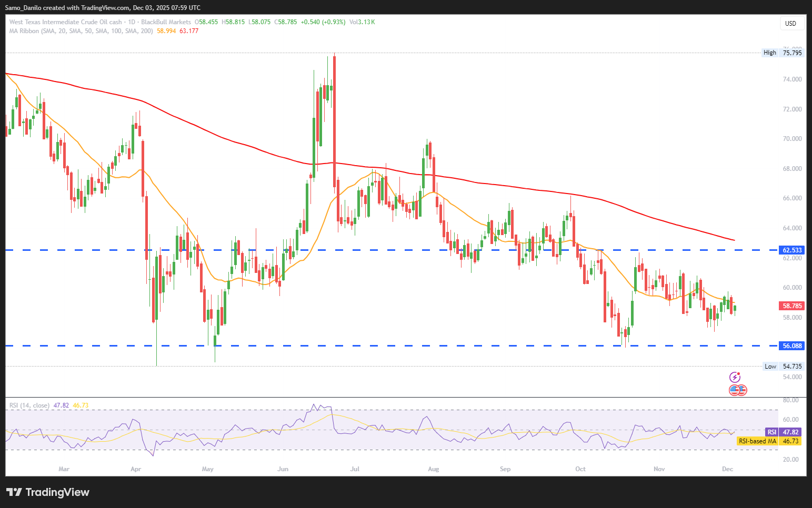Click the orange 58.994 MA value
The height and width of the screenshot is (508, 812).
166,31
